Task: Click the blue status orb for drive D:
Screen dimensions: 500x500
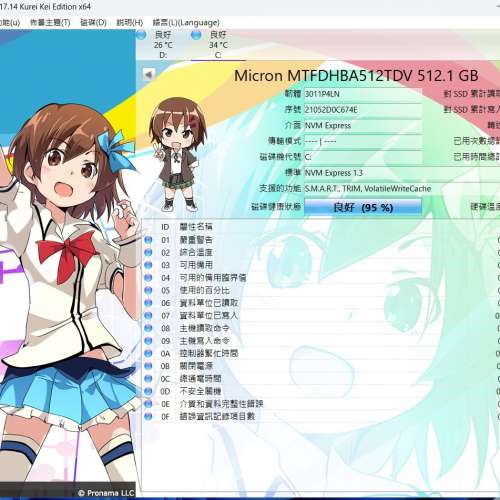Action: point(141,34)
